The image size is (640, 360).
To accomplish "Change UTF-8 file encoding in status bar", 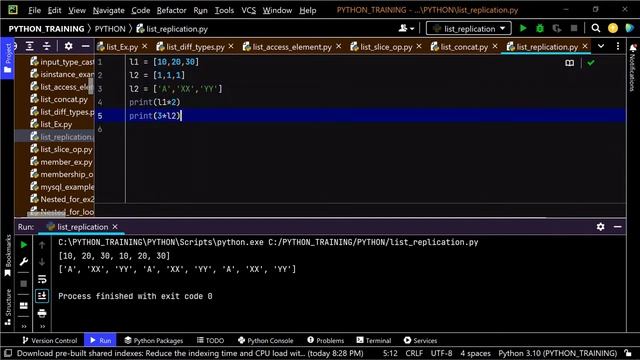I will pyautogui.click(x=441, y=353).
